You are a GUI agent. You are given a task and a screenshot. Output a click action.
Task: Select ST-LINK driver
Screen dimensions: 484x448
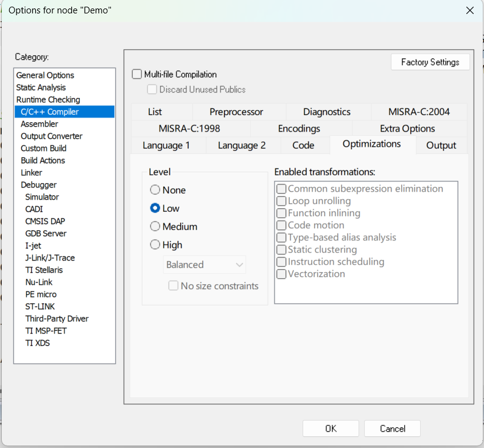[x=65, y=306]
